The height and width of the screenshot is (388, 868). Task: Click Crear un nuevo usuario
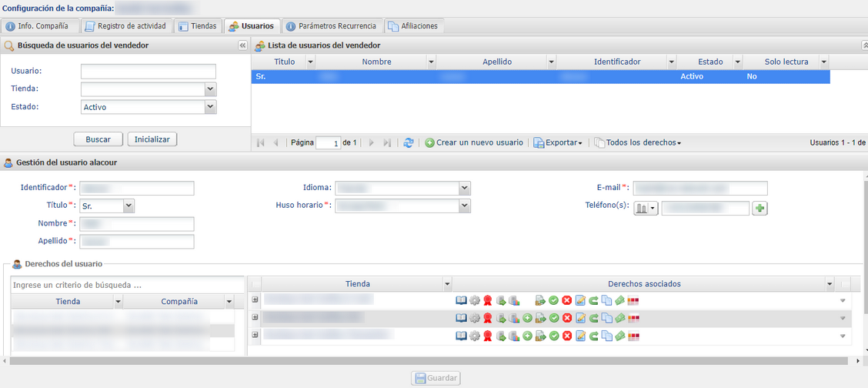(x=474, y=142)
